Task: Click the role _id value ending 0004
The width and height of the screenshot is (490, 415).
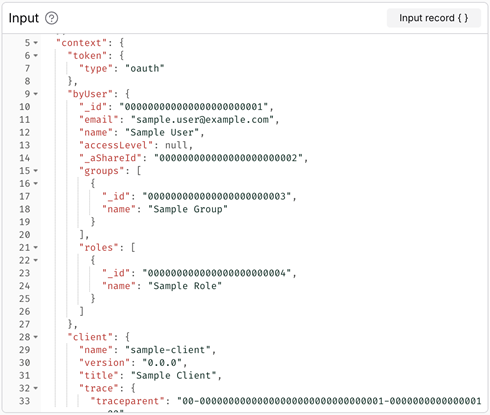Action: pos(217,273)
